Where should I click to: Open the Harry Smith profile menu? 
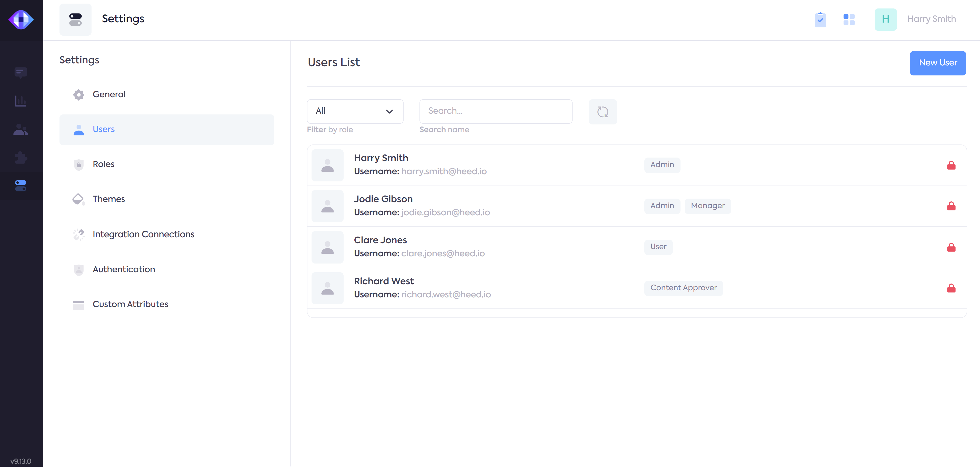(931, 19)
